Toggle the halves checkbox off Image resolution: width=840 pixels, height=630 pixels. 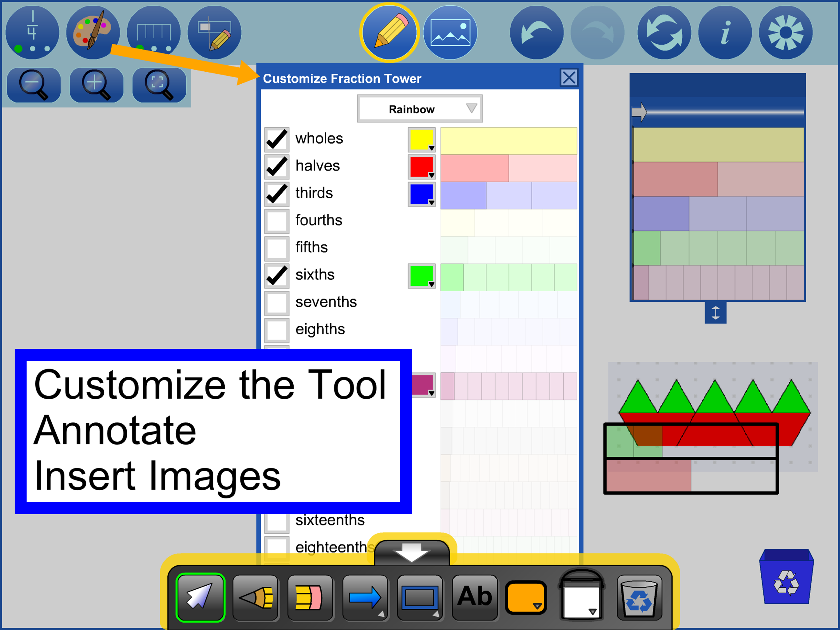pyautogui.click(x=277, y=166)
